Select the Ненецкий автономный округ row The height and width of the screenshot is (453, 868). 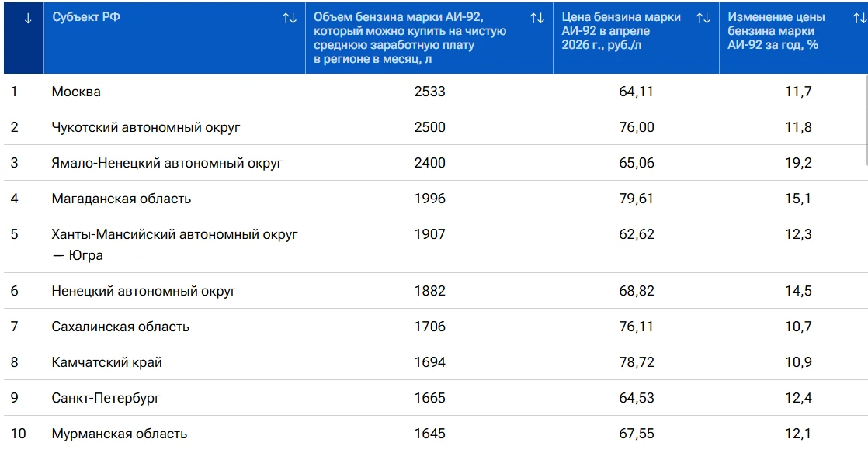pos(436,291)
